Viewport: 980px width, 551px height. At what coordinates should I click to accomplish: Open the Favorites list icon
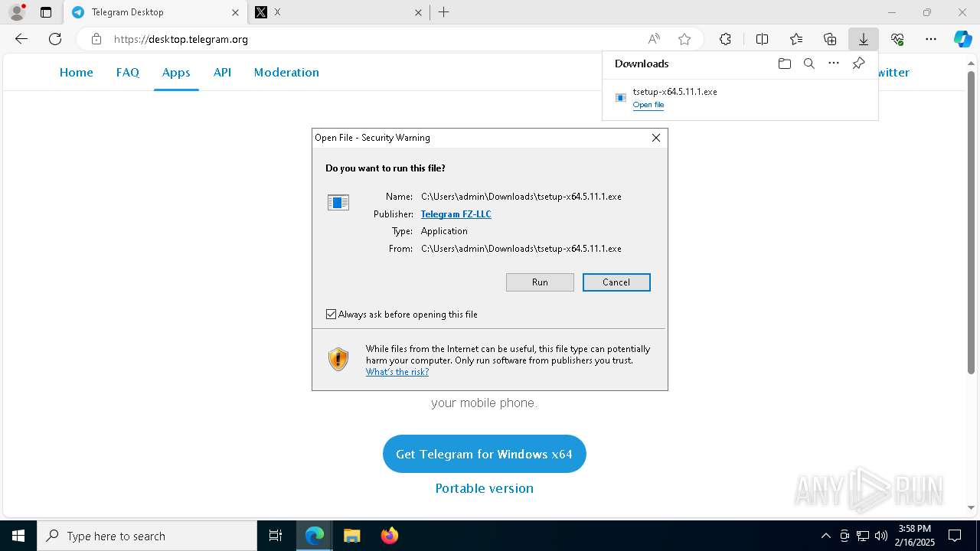(796, 39)
